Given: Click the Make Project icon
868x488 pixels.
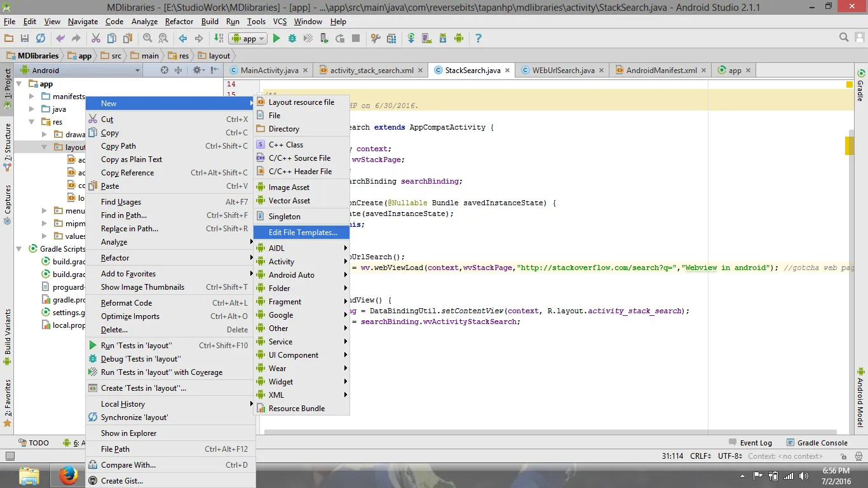Looking at the screenshot, I should coord(218,39).
